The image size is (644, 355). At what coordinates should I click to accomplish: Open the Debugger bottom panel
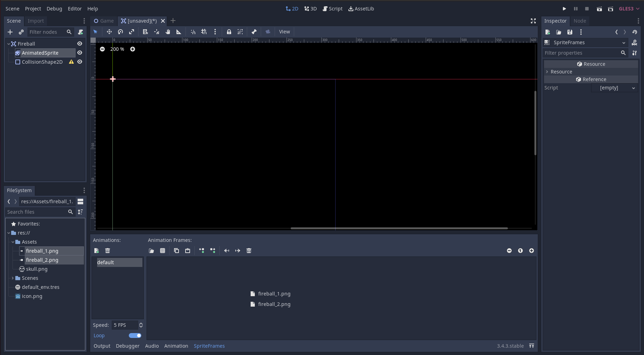click(x=128, y=346)
